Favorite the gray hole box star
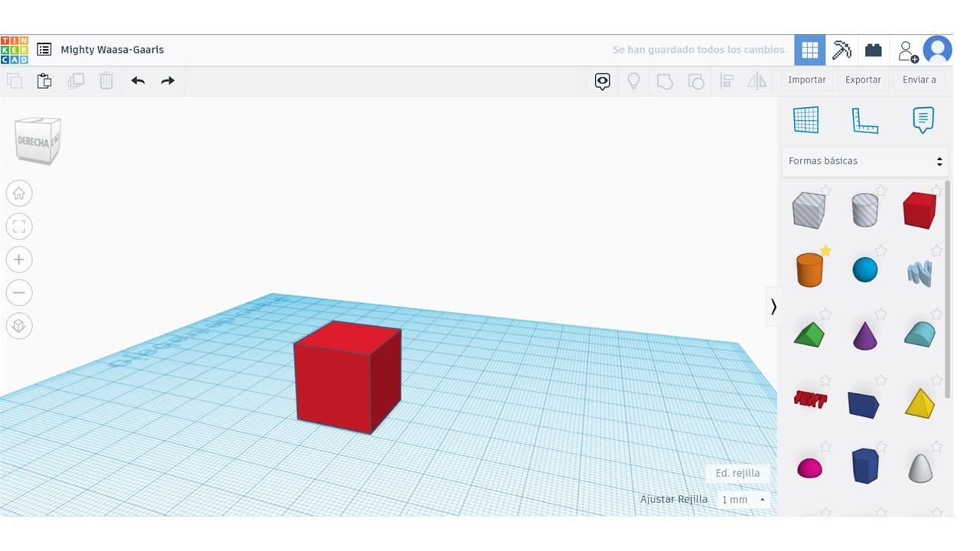 825,190
